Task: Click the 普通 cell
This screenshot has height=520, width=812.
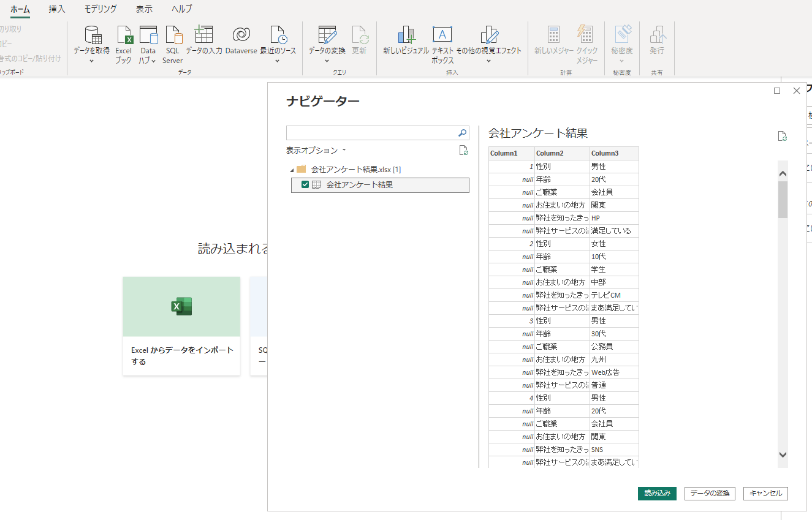Action: coord(614,385)
